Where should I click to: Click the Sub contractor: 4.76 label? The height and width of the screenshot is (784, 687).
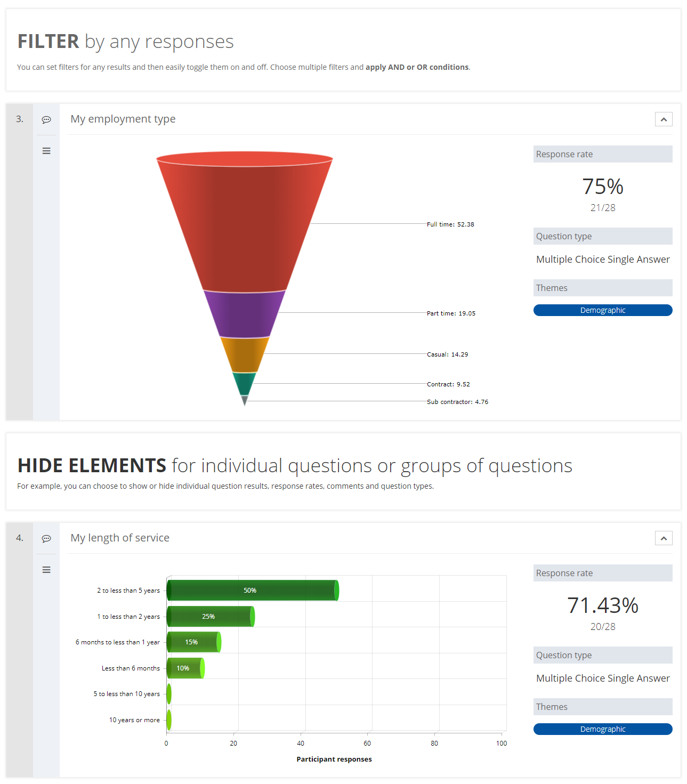point(457,402)
